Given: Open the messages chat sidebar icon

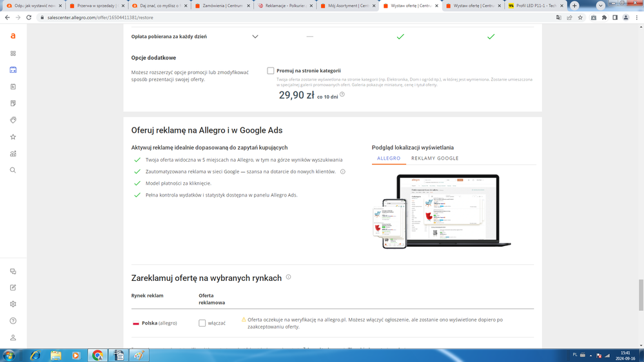Looking at the screenshot, I should tap(13, 271).
